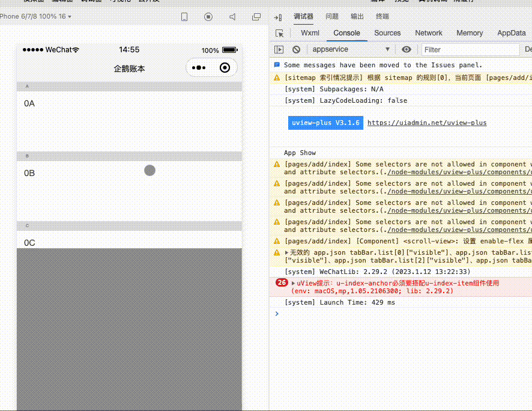Open the console drawer panel icon
Viewport: 532px width, 411px height.
click(279, 50)
